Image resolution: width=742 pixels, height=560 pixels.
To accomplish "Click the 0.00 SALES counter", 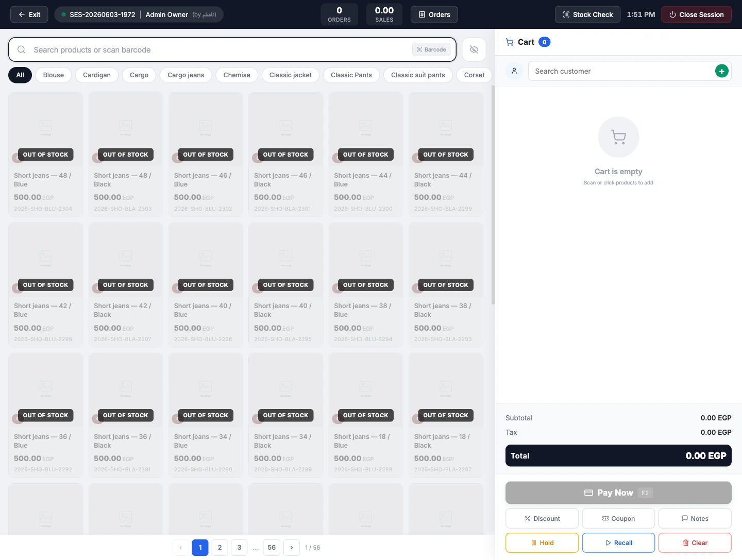I will (384, 14).
